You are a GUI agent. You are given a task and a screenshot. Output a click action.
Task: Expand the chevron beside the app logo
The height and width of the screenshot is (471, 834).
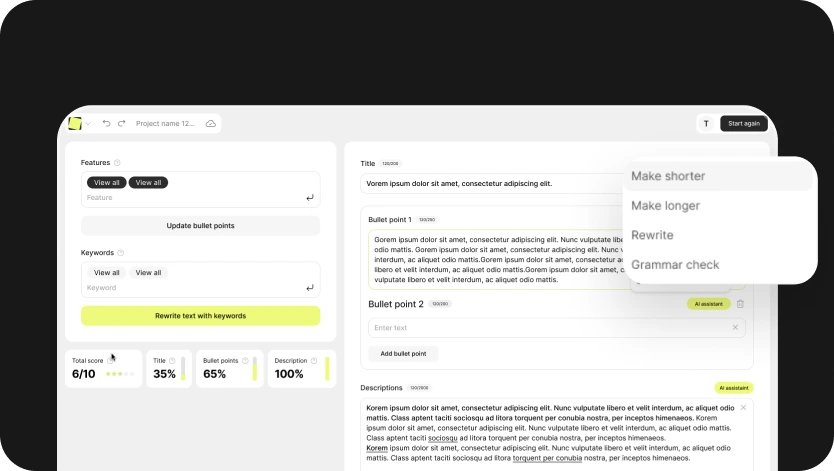(x=88, y=124)
